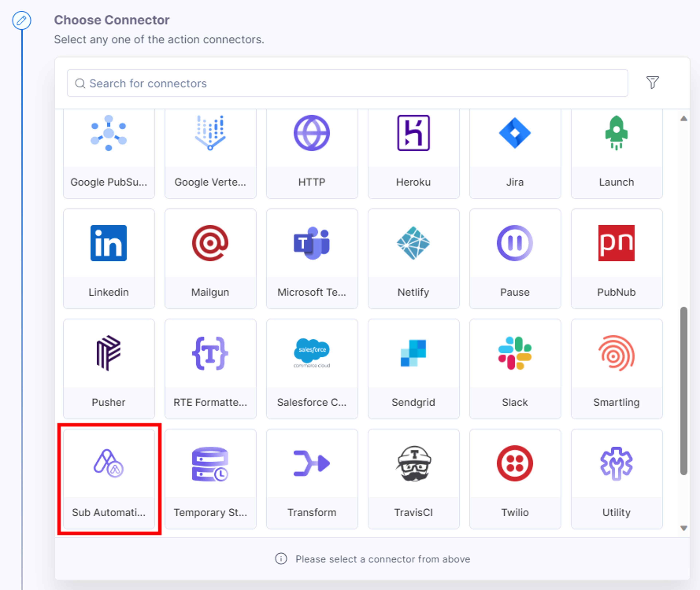
Task: Choose the Pusher connector icon
Action: pyautogui.click(x=108, y=353)
